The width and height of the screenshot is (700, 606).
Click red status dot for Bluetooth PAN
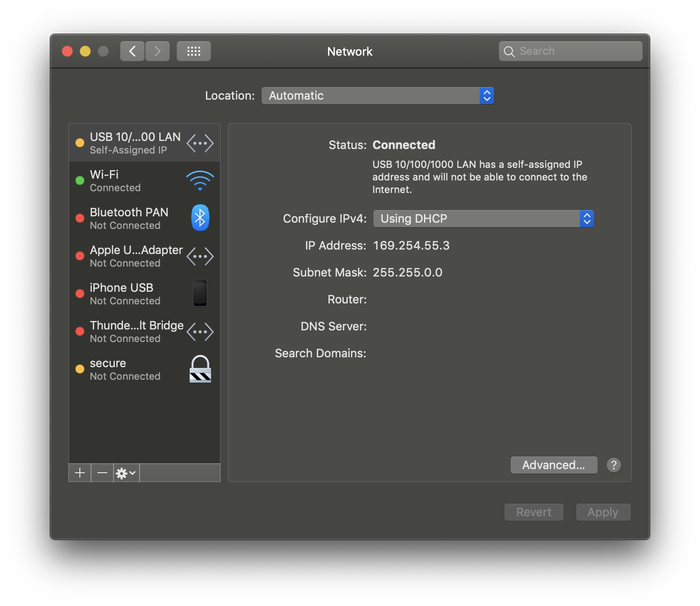[x=80, y=218]
